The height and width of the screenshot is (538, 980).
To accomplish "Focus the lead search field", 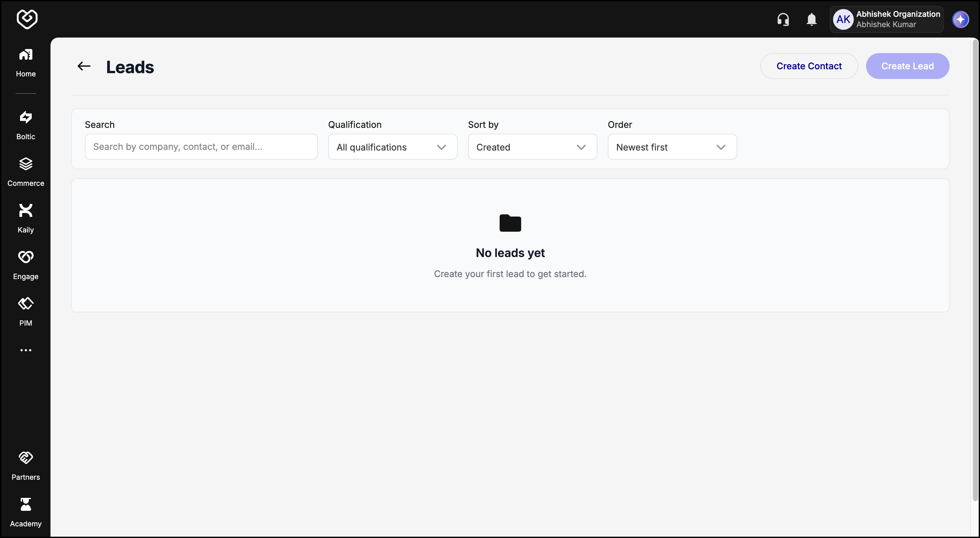I will (201, 147).
